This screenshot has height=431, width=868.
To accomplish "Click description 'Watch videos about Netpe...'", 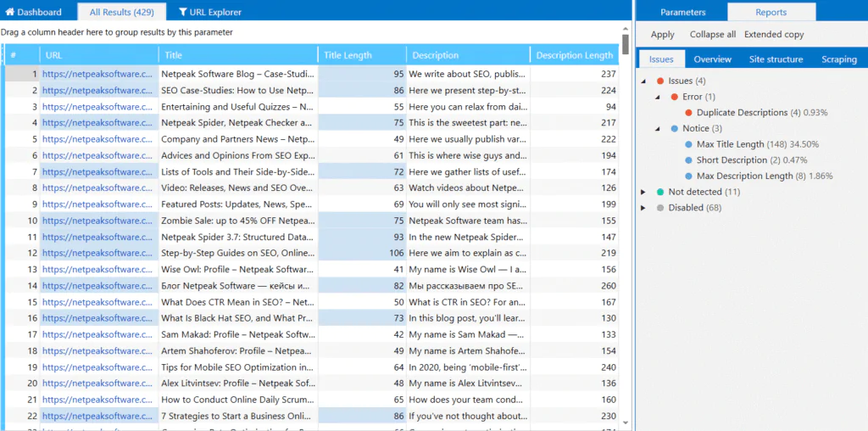I will pyautogui.click(x=468, y=188).
